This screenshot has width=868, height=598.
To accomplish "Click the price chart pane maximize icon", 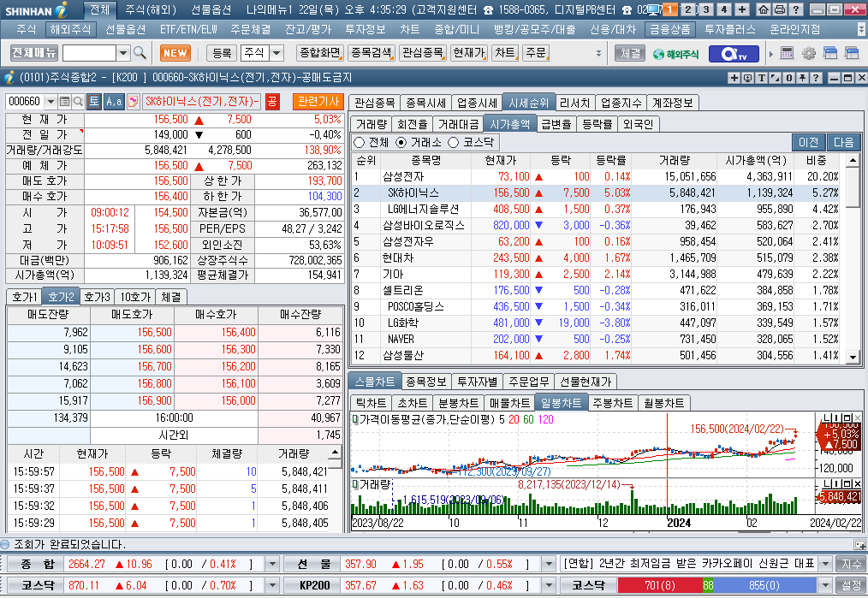I will 847,417.
